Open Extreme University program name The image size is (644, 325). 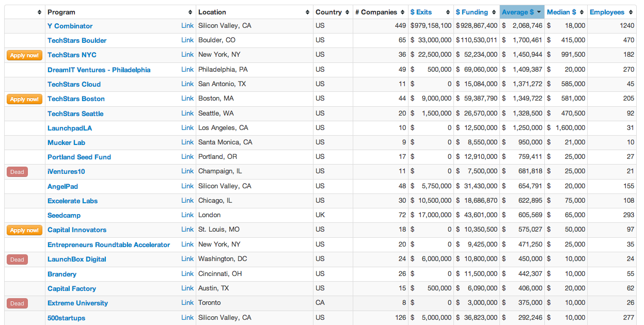77,303
